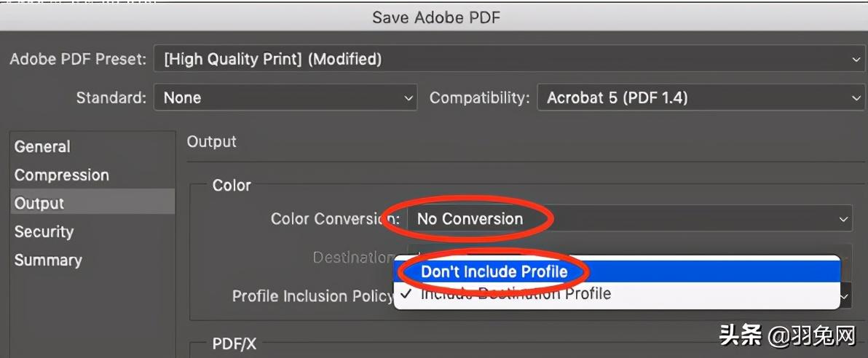The height and width of the screenshot is (358, 868).
Task: Click the Adobe PDF Preset chevron arrow
Action: (856, 60)
